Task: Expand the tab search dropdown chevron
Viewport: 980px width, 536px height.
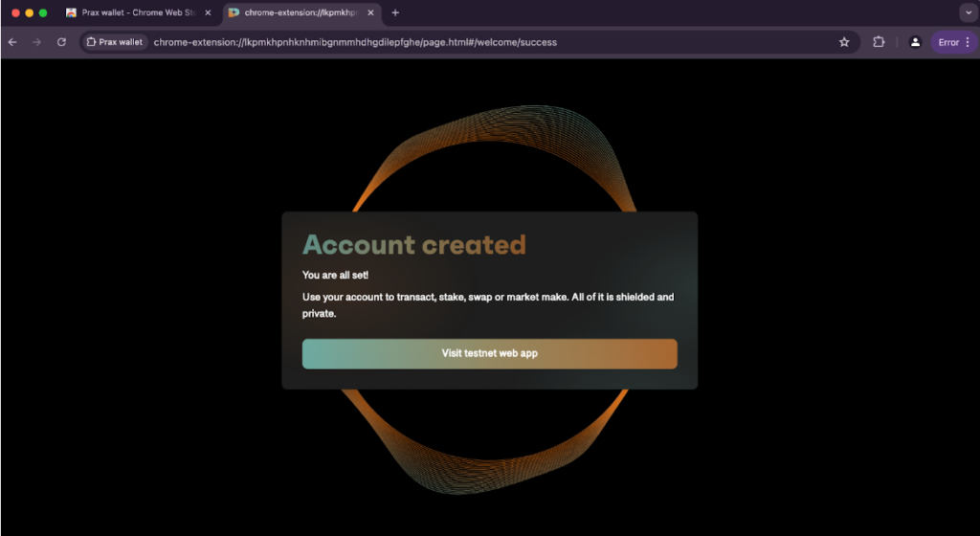Action: click(967, 12)
